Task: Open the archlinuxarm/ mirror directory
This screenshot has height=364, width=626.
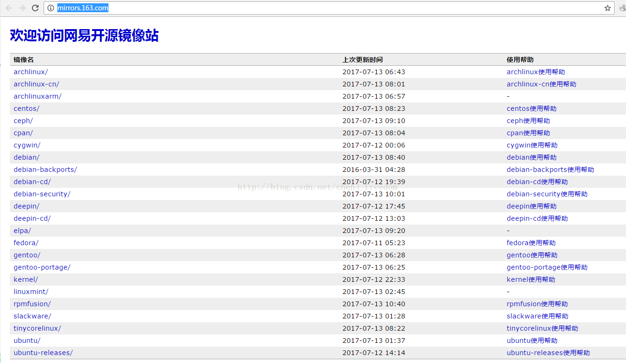Action: pos(38,96)
